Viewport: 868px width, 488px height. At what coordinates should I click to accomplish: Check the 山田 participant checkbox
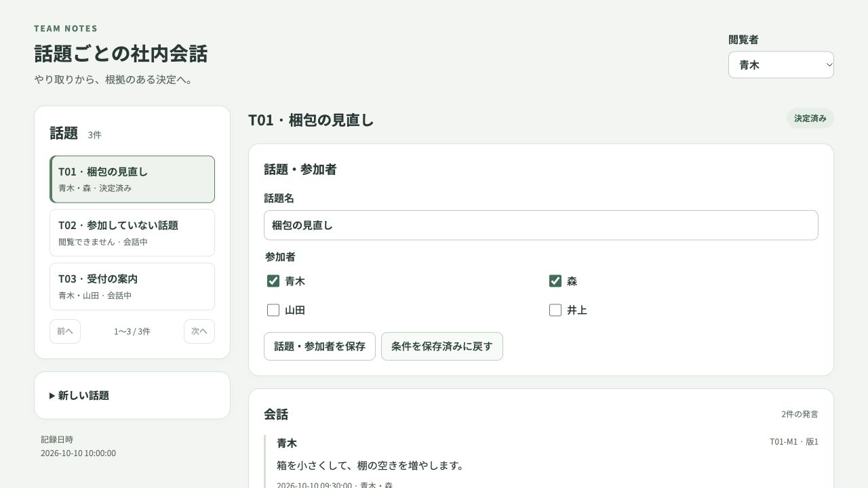coord(273,310)
